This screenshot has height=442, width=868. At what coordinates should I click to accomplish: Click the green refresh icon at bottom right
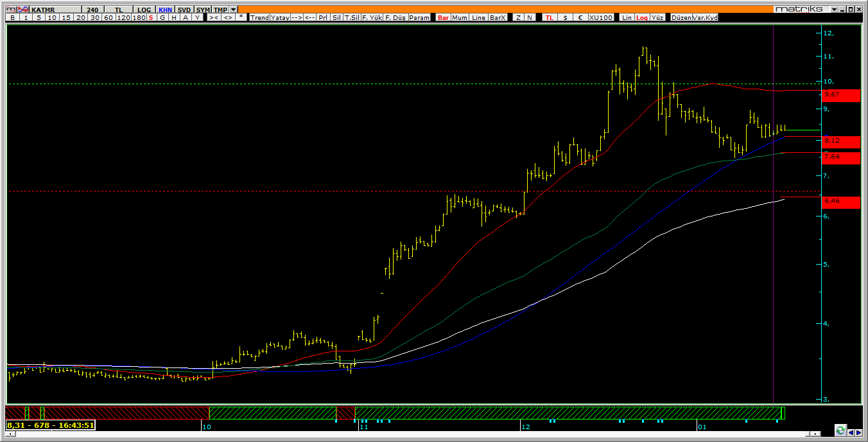point(840,430)
